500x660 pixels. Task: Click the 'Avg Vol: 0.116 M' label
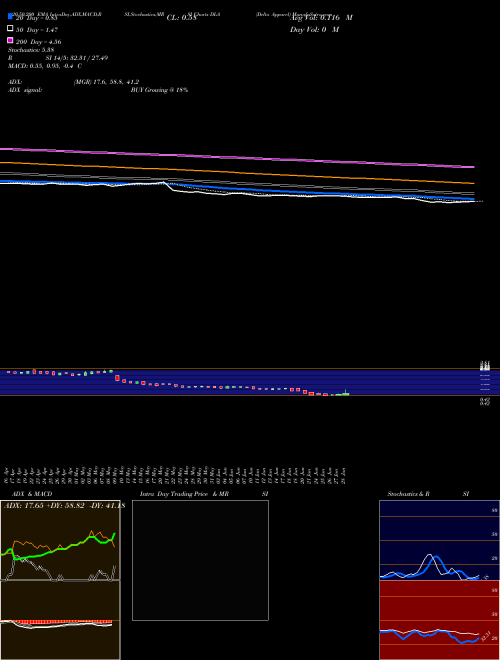pyautogui.click(x=321, y=18)
